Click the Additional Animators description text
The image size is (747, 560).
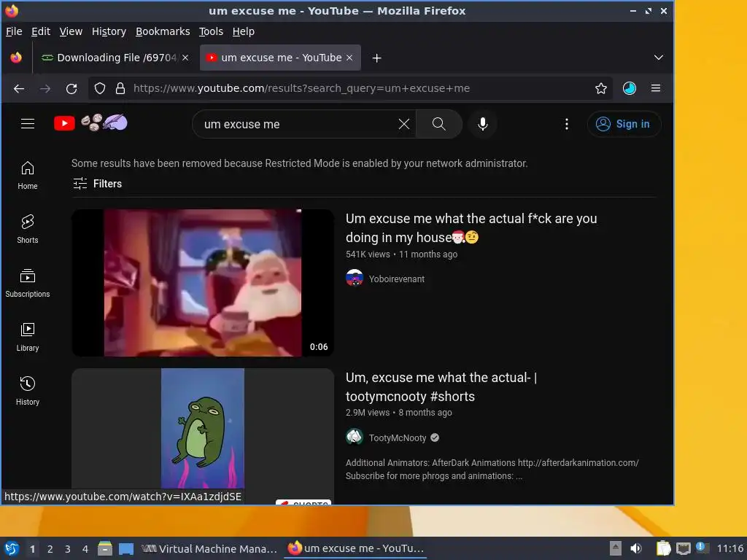(x=492, y=469)
